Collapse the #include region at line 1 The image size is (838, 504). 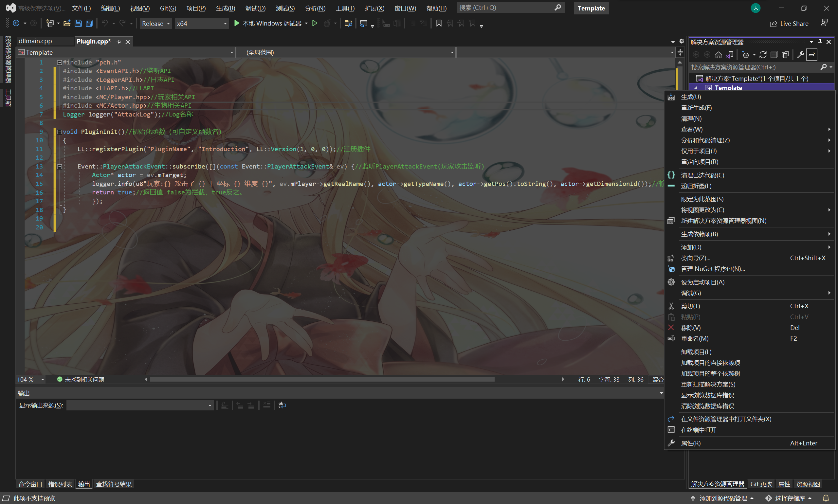[x=60, y=63]
